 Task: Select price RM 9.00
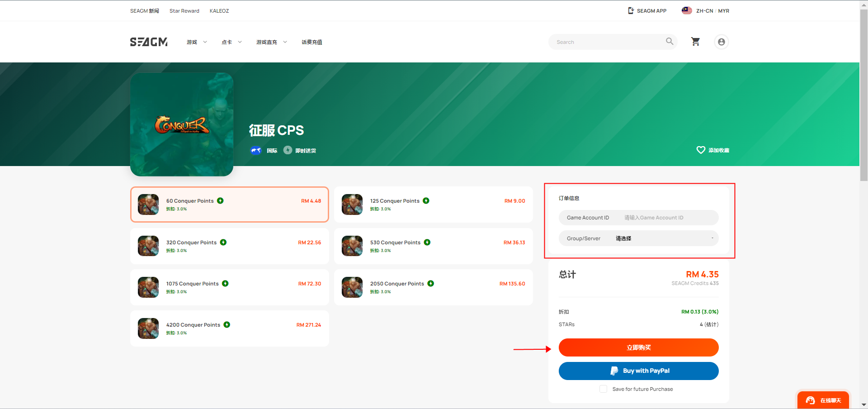(x=514, y=201)
